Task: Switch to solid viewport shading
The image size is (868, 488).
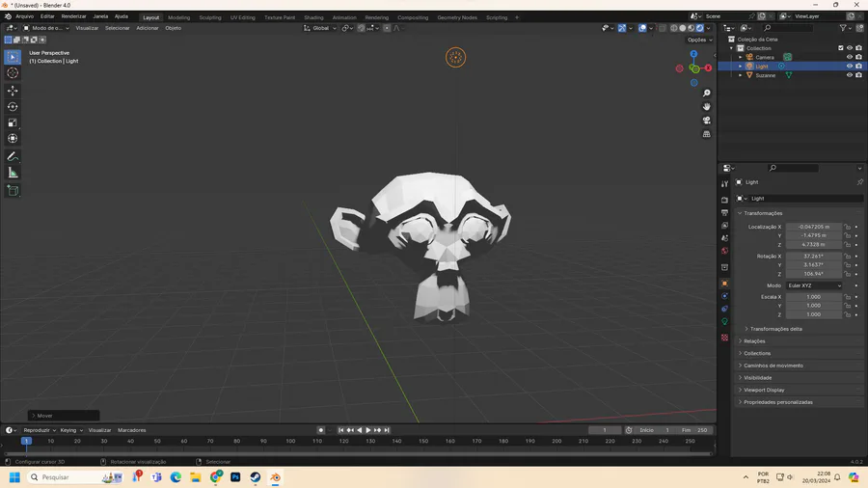Action: coord(683,28)
